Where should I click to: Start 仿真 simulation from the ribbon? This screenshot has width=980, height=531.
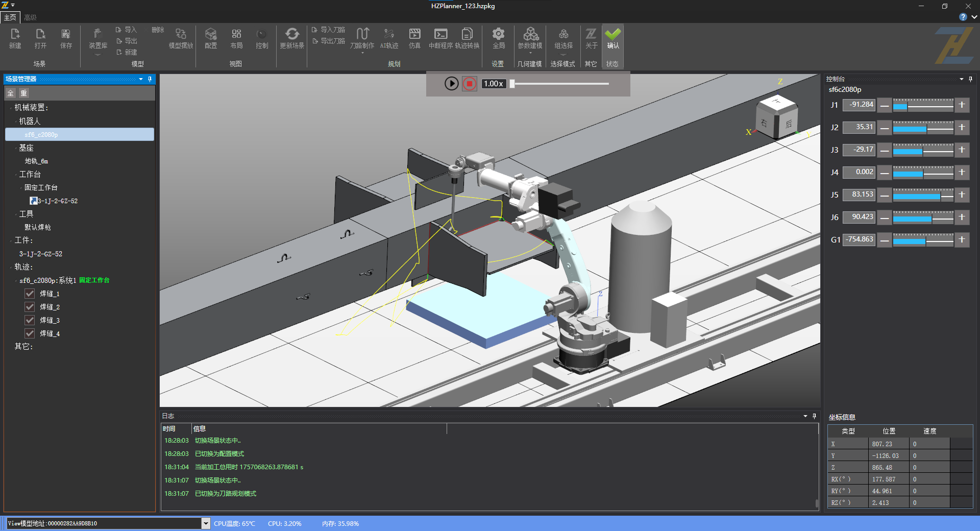tap(414, 38)
